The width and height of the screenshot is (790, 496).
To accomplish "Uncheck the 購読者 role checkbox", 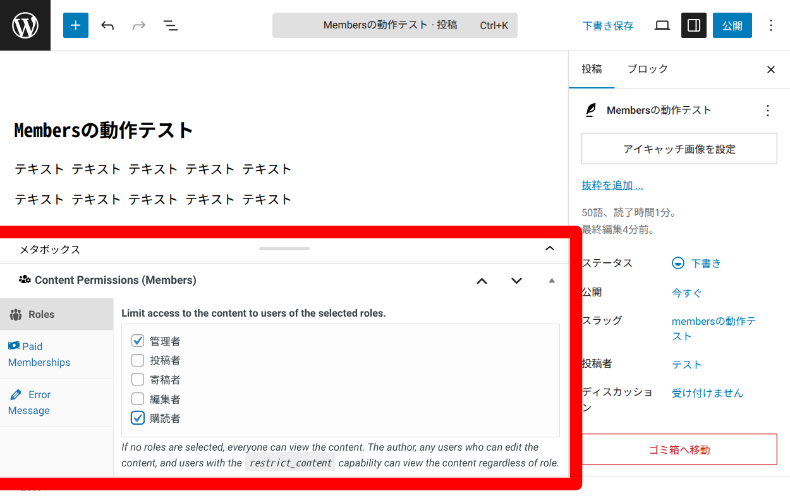I will tap(138, 418).
